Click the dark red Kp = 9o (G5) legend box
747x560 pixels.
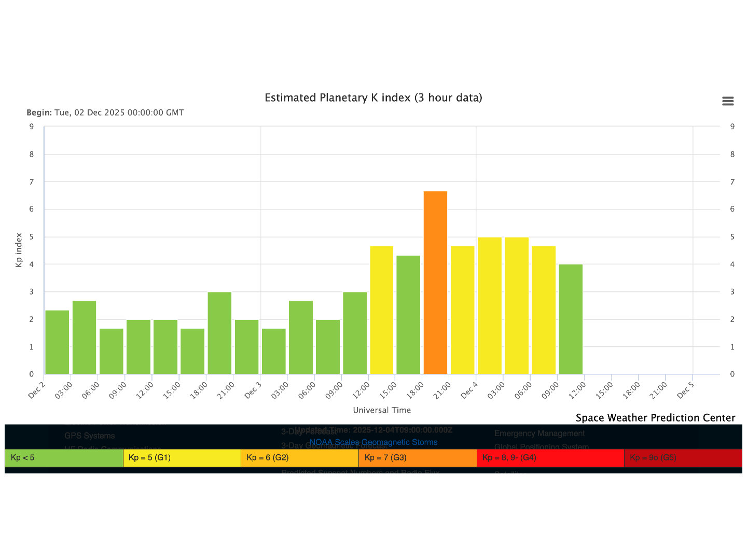click(683, 458)
